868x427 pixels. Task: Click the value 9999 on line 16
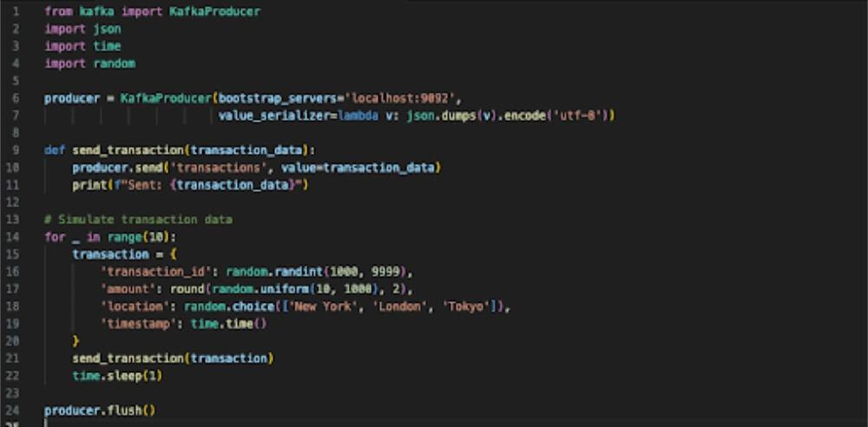pos(386,272)
